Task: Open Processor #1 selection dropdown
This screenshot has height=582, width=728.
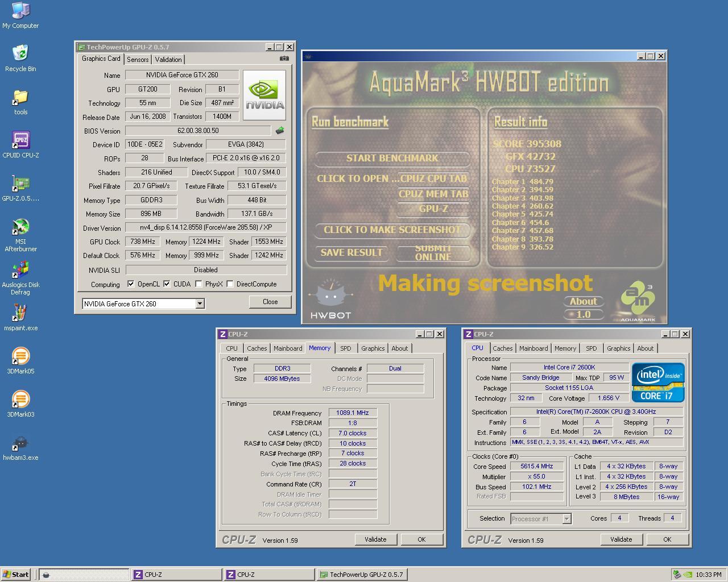Action: tap(566, 518)
